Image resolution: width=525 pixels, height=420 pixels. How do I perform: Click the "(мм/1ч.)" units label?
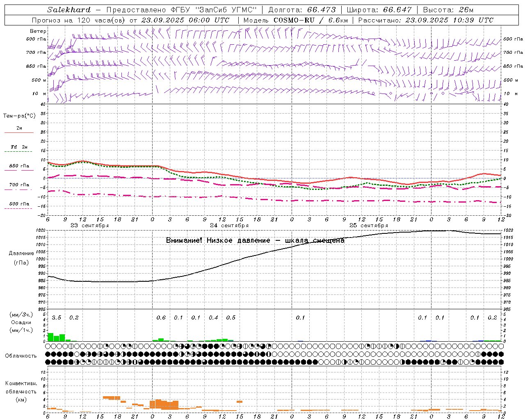pos(21,330)
